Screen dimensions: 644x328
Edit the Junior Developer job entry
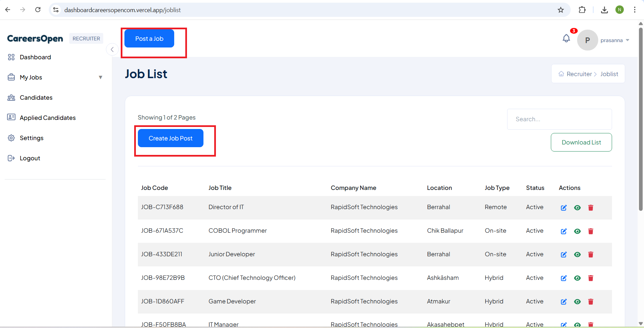564,255
